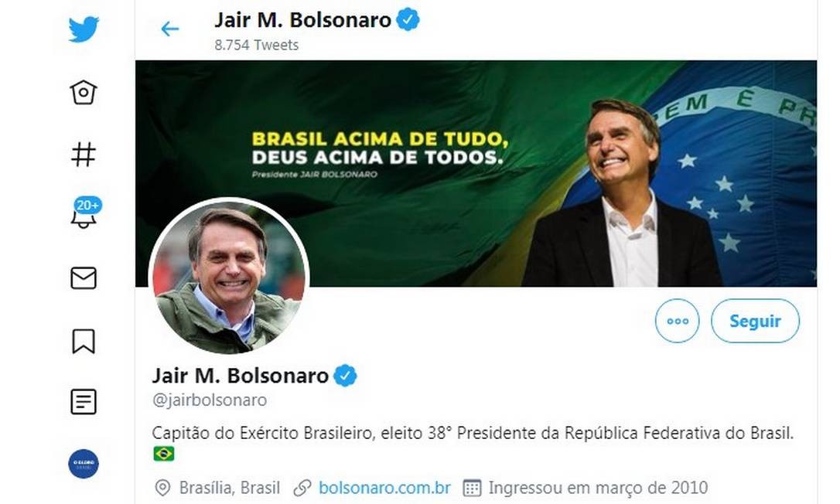Click the Brasília, Brasil location text
Viewport: 840px width, 504px height.
pos(229,488)
